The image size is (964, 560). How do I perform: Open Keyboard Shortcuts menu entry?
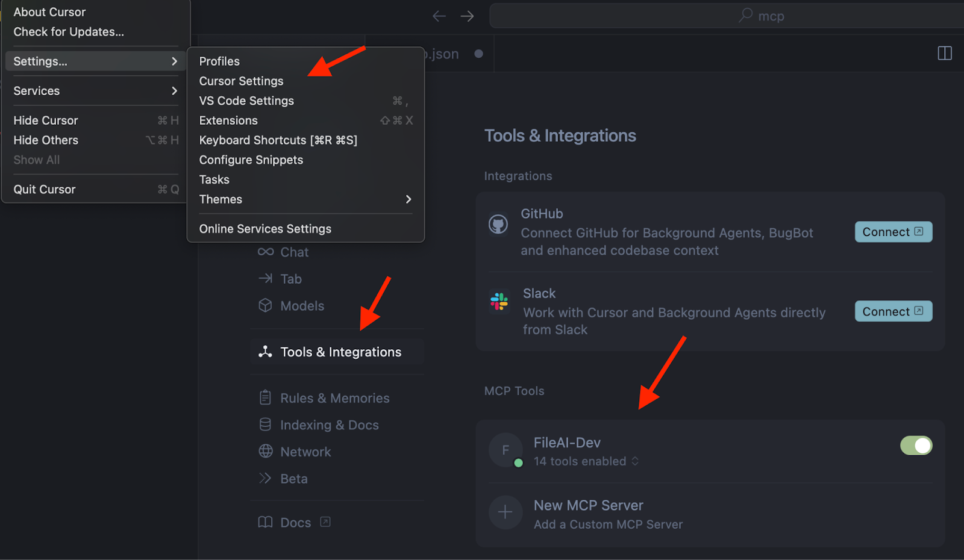305,140
